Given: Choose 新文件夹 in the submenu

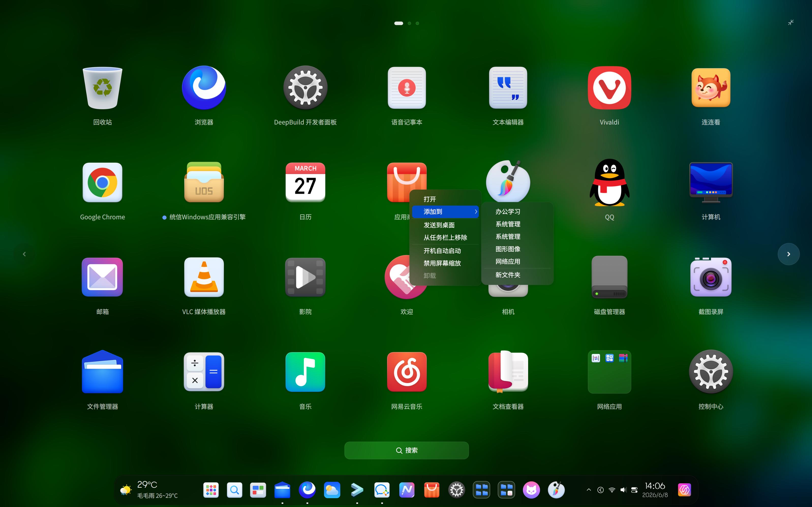Looking at the screenshot, I should point(517,275).
